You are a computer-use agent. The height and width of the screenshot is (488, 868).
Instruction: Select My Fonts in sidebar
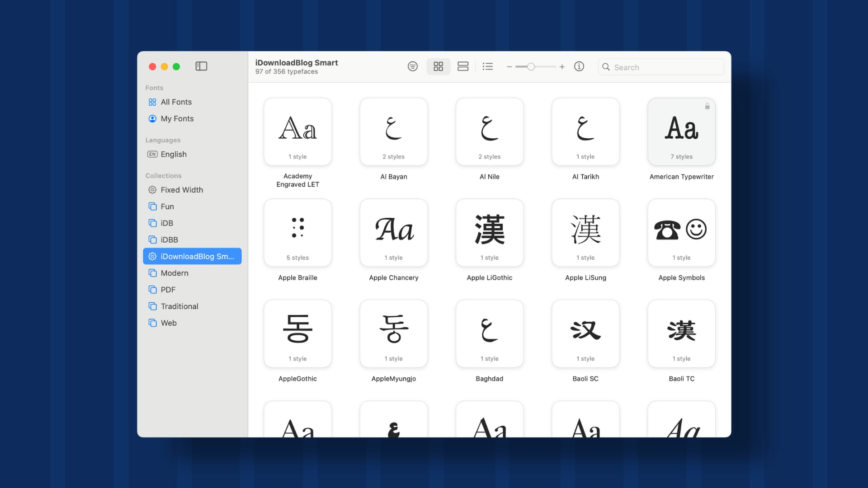point(177,118)
